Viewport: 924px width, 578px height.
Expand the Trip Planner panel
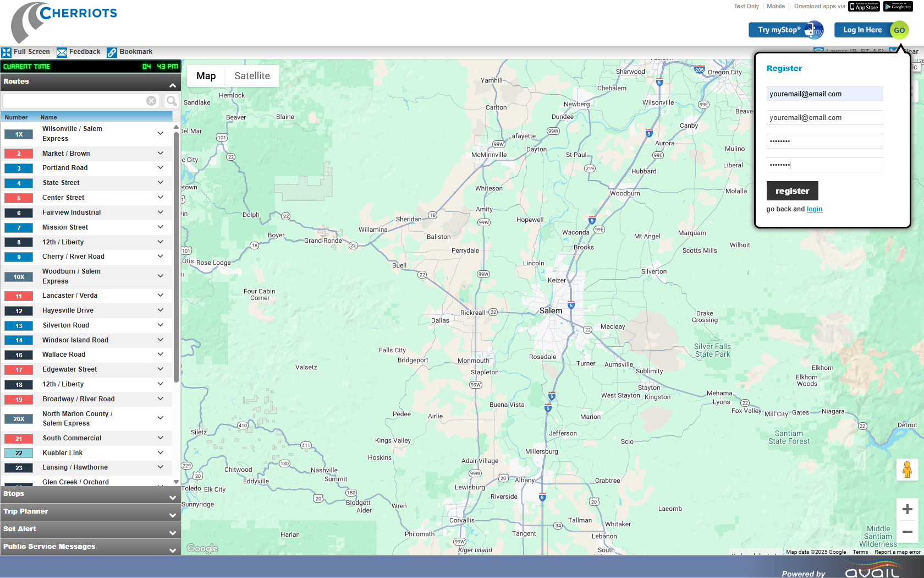[x=172, y=515]
